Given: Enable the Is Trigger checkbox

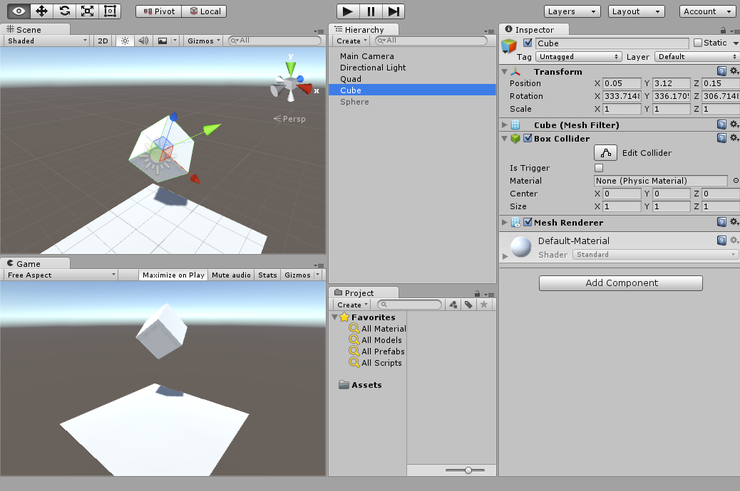Looking at the screenshot, I should point(599,168).
